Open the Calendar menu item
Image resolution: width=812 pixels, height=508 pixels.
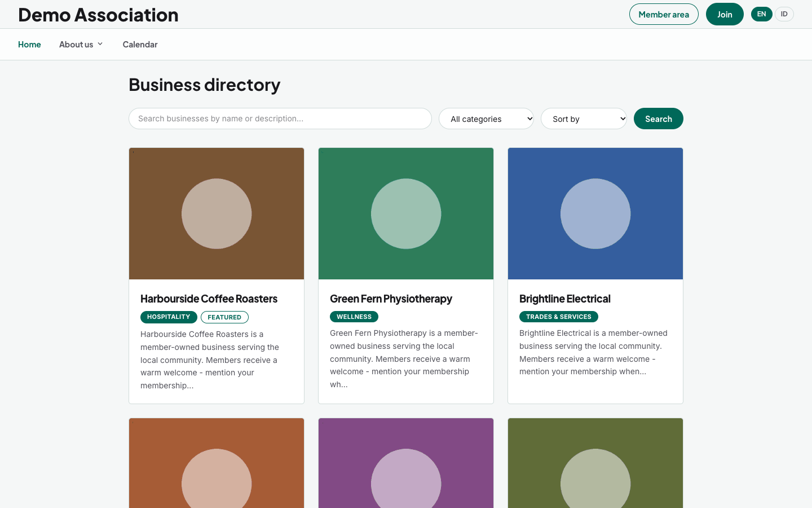[x=140, y=45]
